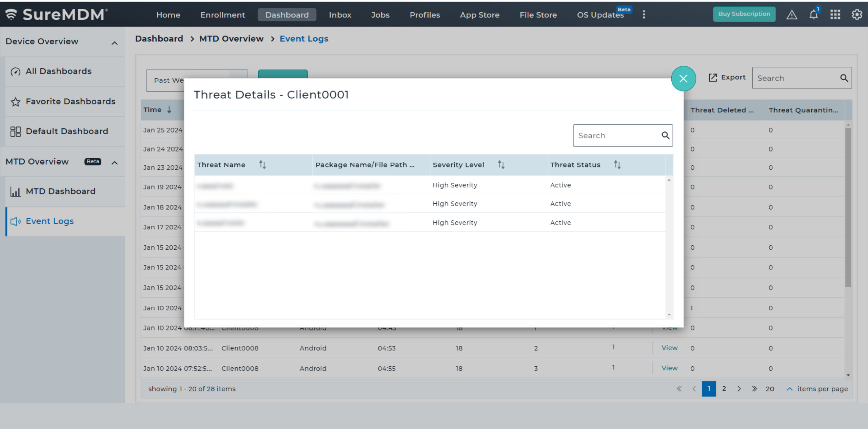Click the SureMDM logo
Screen dimensions: 868x429
[57, 15]
